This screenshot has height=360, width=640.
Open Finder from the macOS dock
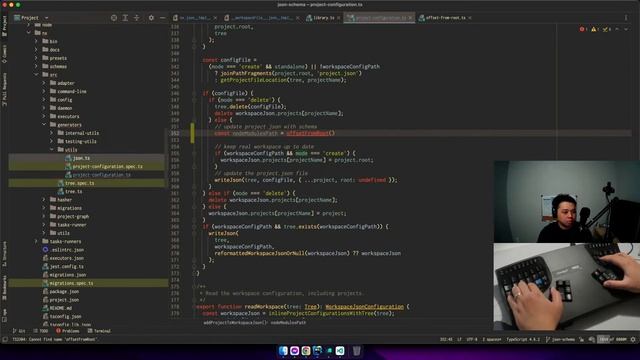tap(283, 351)
